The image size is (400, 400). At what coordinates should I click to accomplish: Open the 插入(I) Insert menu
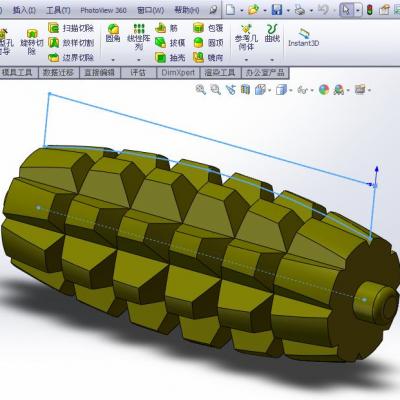(24, 10)
